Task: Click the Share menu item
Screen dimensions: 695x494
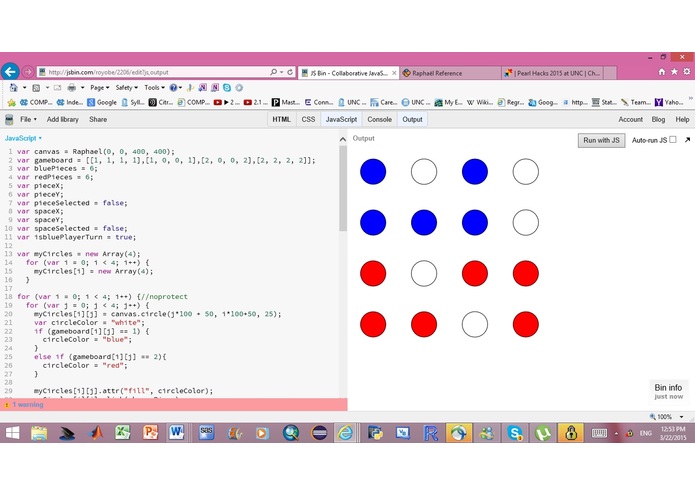Action: click(x=98, y=119)
